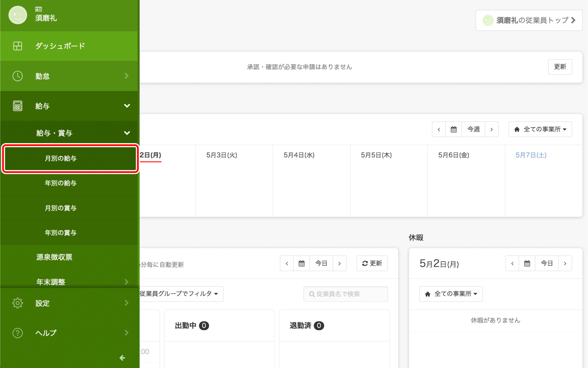Collapse the 給与・賞与 submenu
588x368 pixels.
(x=127, y=133)
